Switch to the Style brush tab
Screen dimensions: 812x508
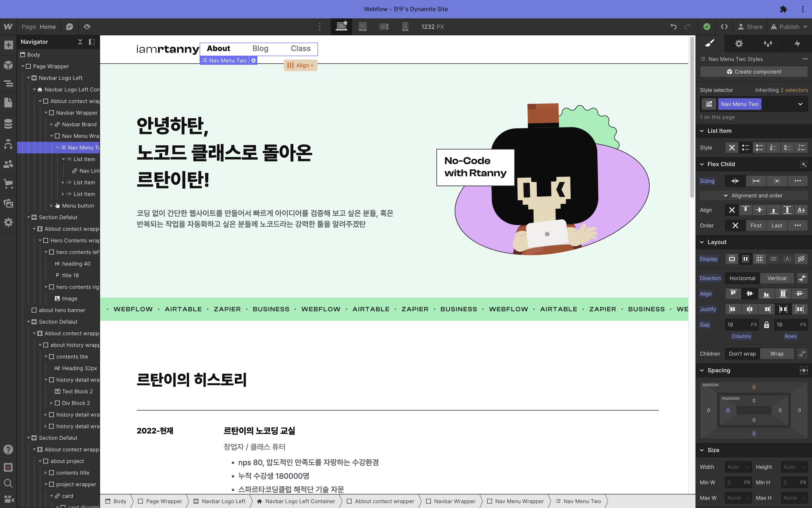(710, 44)
